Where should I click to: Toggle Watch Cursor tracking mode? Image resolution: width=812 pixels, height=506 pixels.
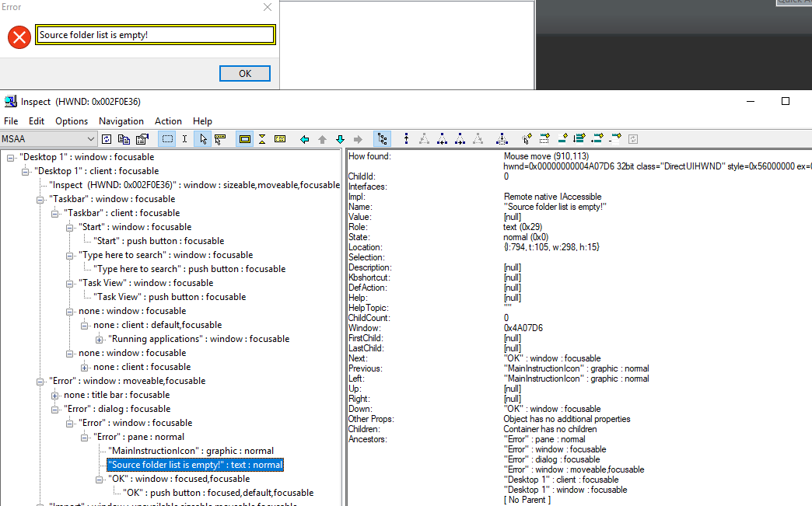pyautogui.click(x=201, y=138)
